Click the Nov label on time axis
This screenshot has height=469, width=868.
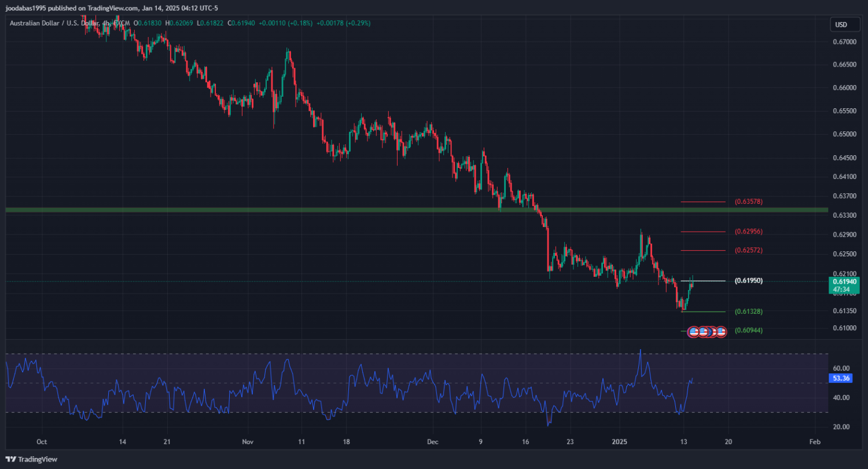[248, 441]
